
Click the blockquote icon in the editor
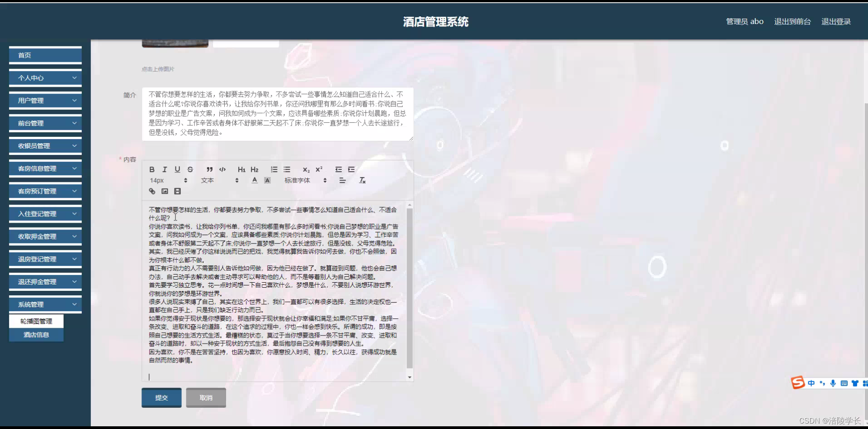[x=209, y=169]
